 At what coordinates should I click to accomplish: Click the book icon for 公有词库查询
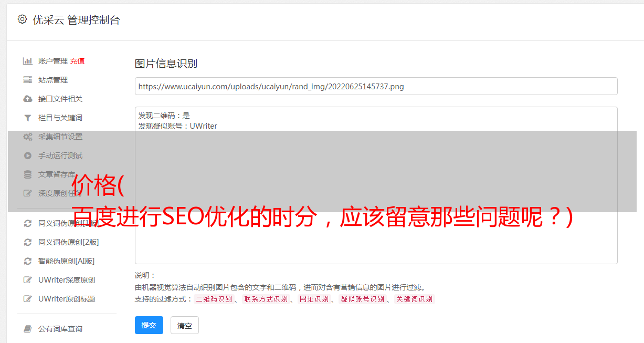click(x=28, y=329)
